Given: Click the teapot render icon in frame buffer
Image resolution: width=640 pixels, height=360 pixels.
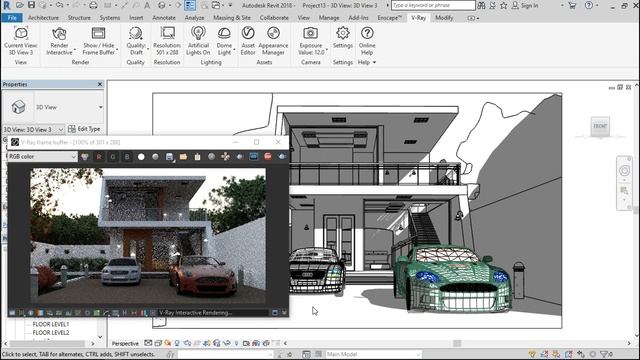Looking at the screenshot, I should [x=282, y=157].
